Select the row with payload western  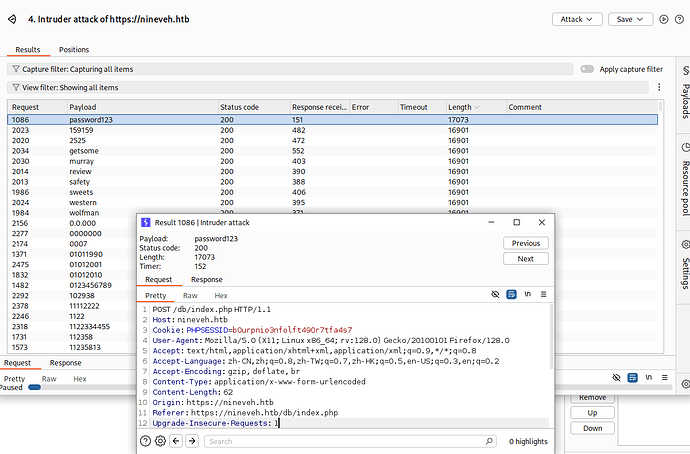coord(333,202)
